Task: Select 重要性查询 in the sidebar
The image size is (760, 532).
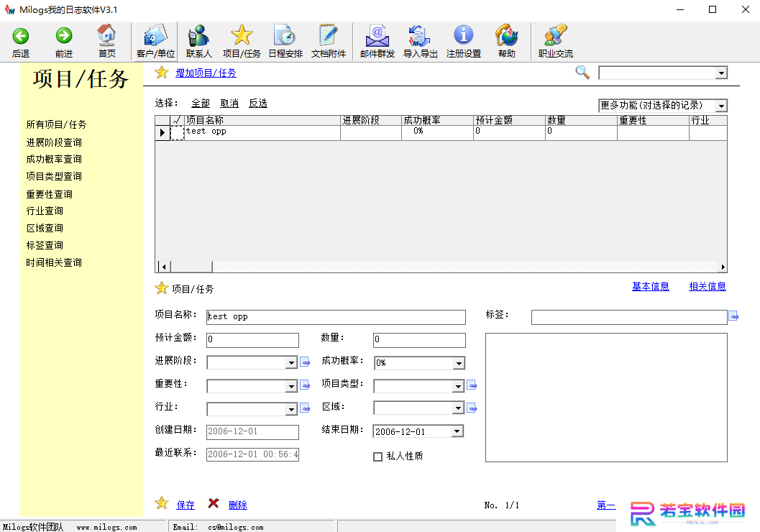Action: tap(50, 194)
